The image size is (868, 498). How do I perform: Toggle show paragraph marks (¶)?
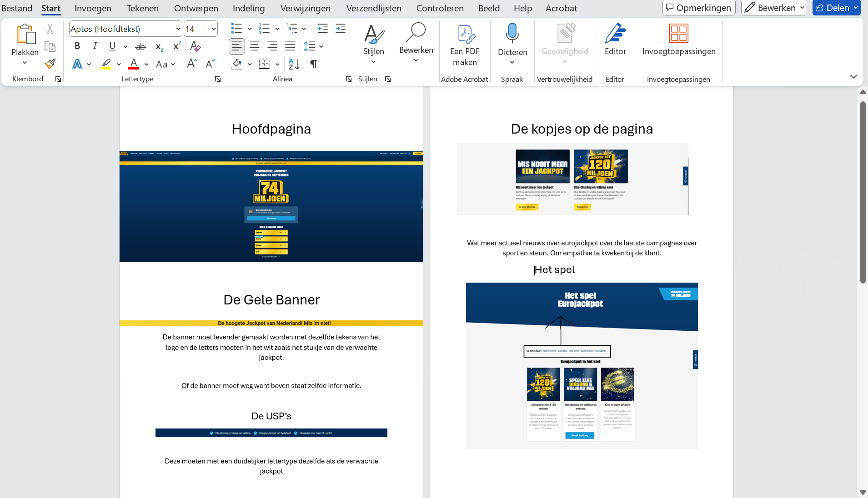tap(313, 64)
